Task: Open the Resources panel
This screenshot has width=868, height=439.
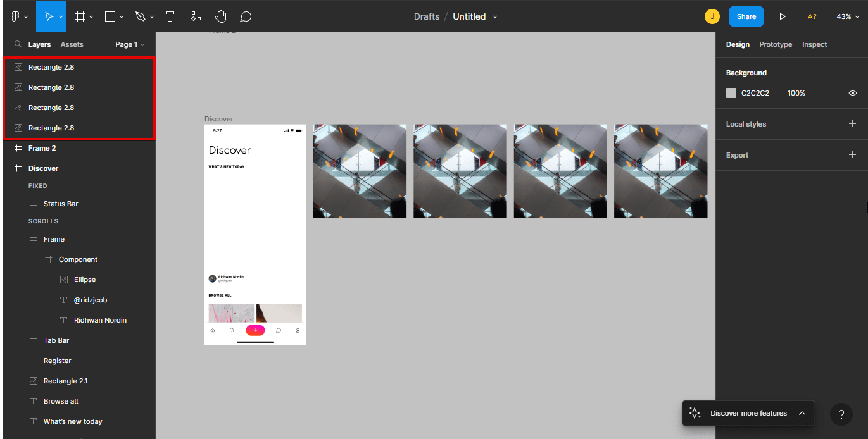Action: [196, 16]
